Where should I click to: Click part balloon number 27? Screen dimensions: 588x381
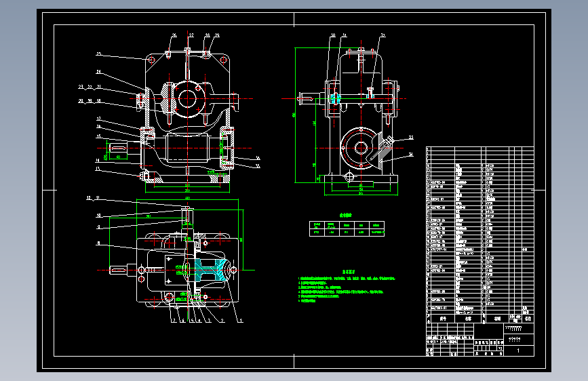(191, 35)
